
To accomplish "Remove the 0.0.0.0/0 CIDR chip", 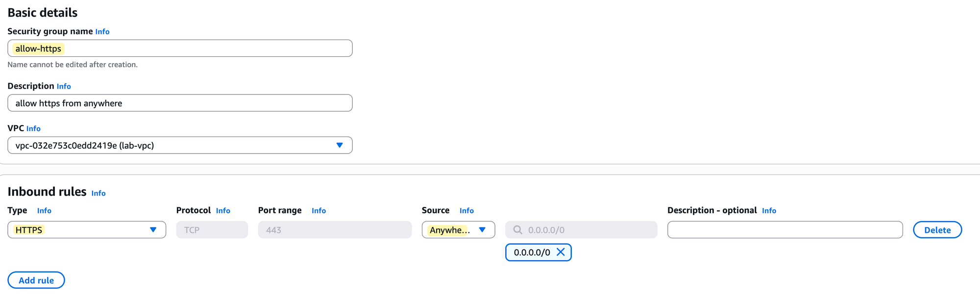I will click(x=561, y=252).
